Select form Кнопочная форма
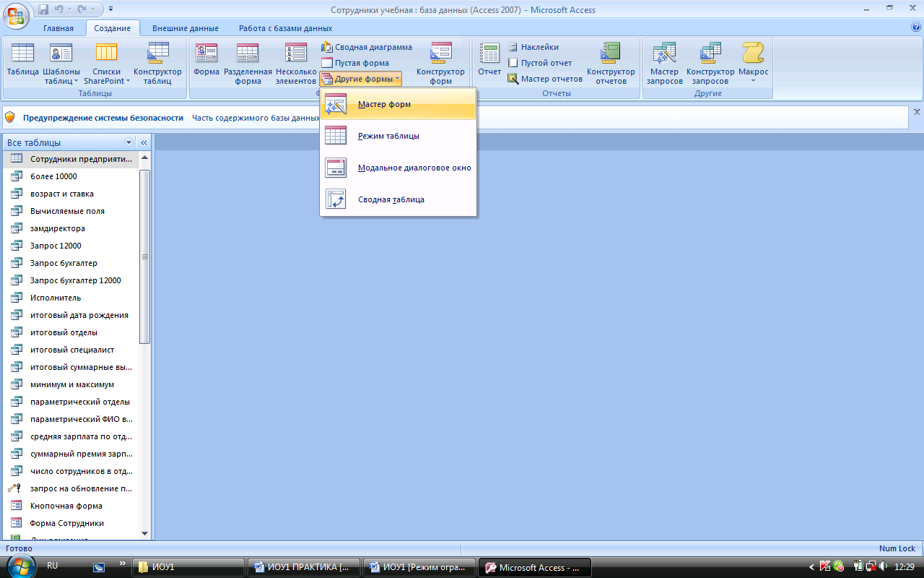 click(72, 506)
